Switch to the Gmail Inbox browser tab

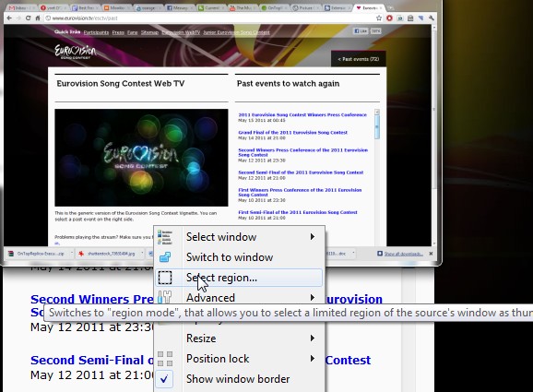(21, 7)
